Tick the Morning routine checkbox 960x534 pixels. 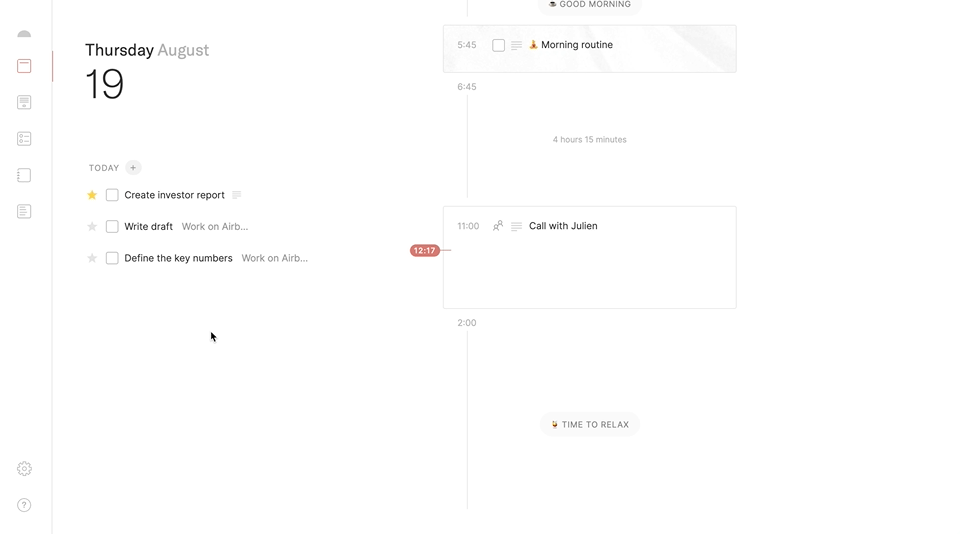point(498,45)
